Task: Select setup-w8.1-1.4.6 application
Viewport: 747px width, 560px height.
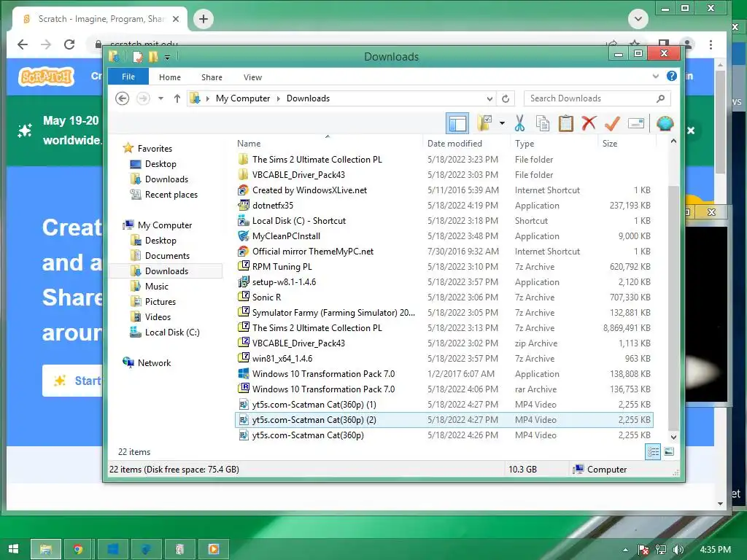Action: coord(284,282)
